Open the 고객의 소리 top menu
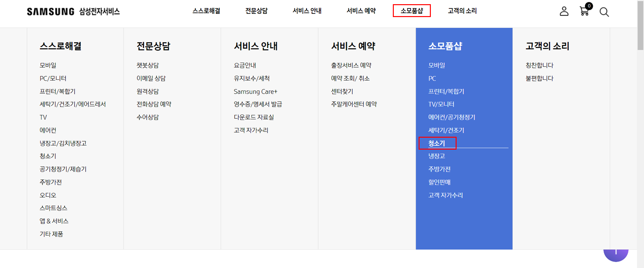Image resolution: width=644 pixels, height=268 pixels. click(x=462, y=11)
